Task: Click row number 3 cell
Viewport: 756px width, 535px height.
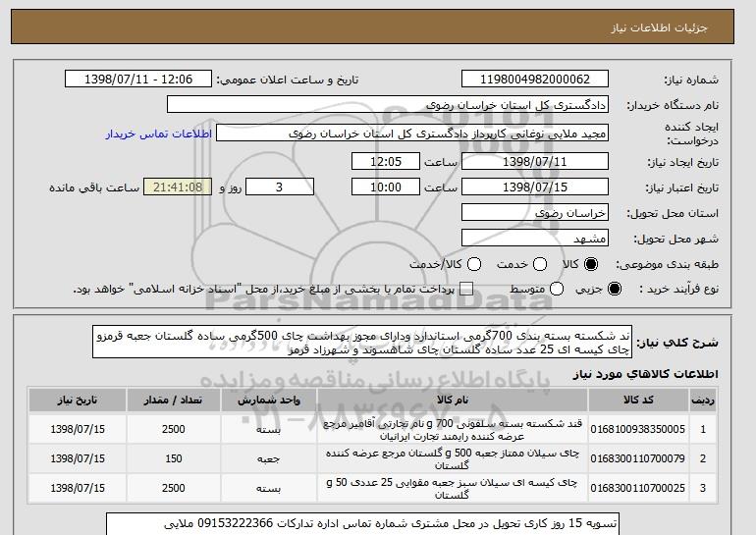Action: [702, 488]
